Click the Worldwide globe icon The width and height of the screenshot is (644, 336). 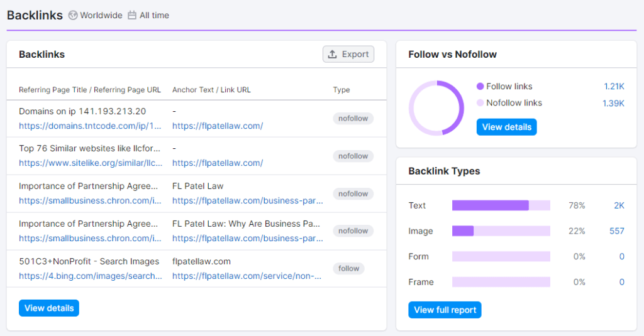pyautogui.click(x=73, y=15)
